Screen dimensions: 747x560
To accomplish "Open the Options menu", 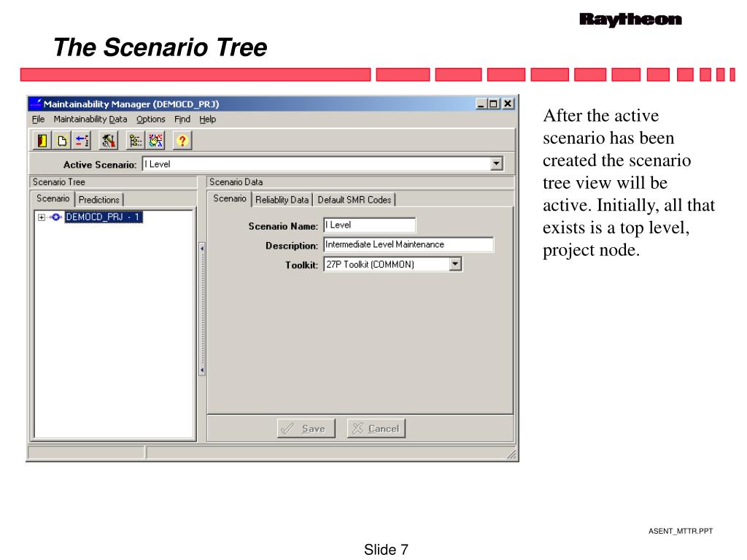I will click(x=150, y=119).
